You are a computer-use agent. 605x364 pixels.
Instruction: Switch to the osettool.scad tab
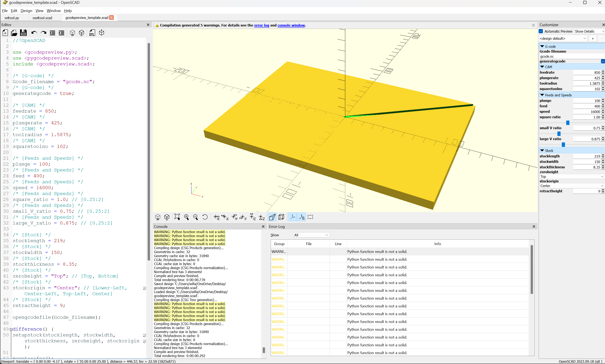[x=42, y=18]
